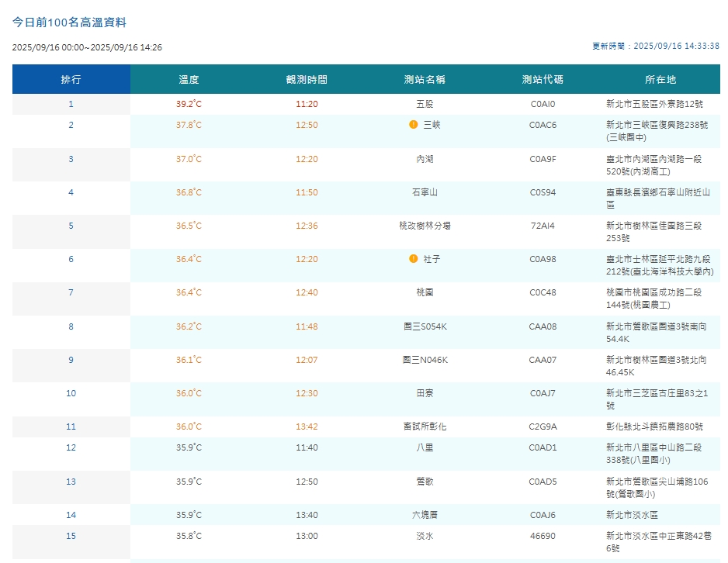728x563 pixels.
Task: Sort by the 排行 column header
Action: tap(71, 79)
